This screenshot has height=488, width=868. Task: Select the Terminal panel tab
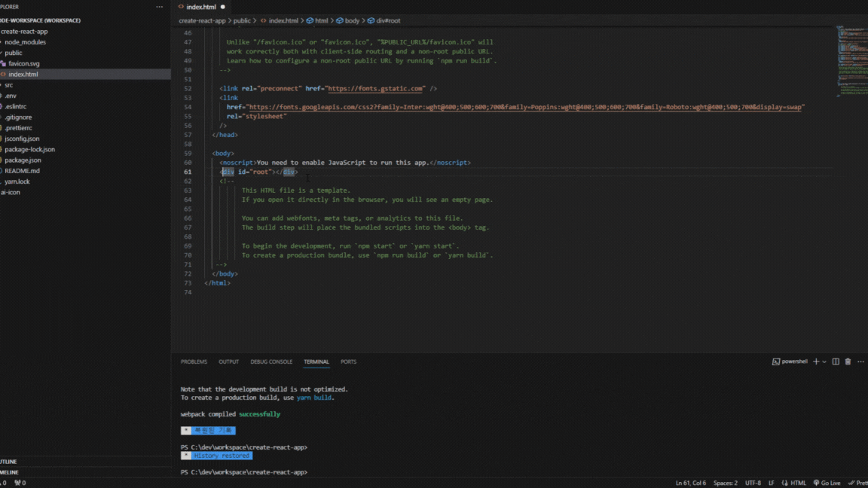pyautogui.click(x=316, y=361)
